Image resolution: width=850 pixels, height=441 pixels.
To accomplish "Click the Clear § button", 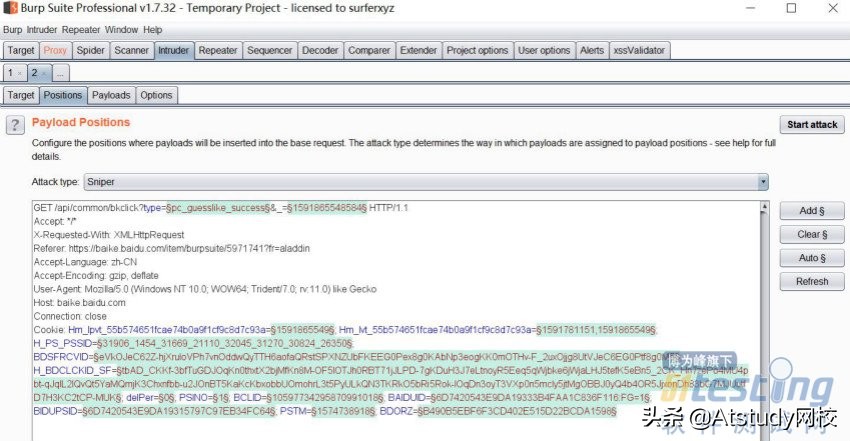I will point(812,235).
